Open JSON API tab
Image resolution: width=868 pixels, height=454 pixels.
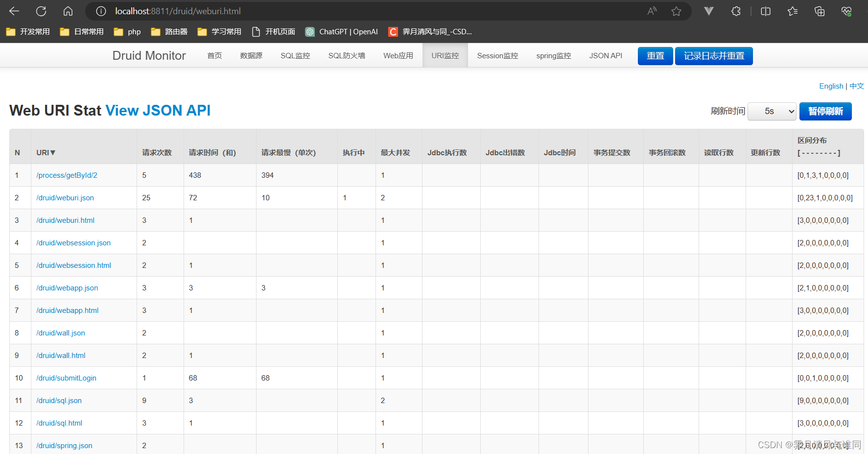point(606,55)
